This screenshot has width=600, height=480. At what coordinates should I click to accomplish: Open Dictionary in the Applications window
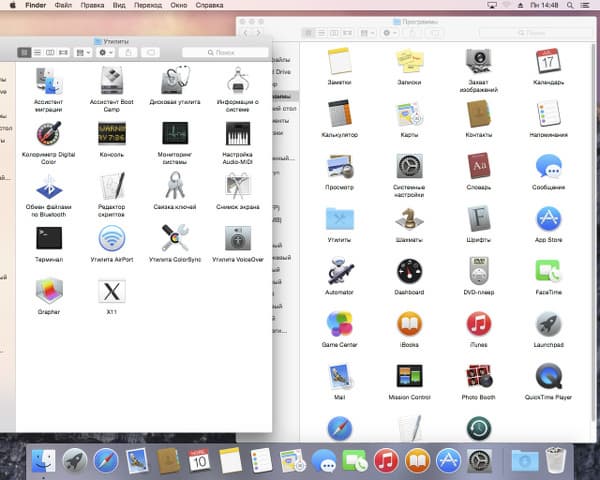(478, 166)
